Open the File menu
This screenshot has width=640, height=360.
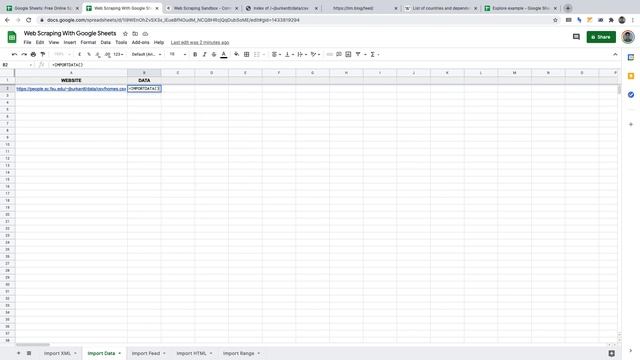tap(27, 42)
